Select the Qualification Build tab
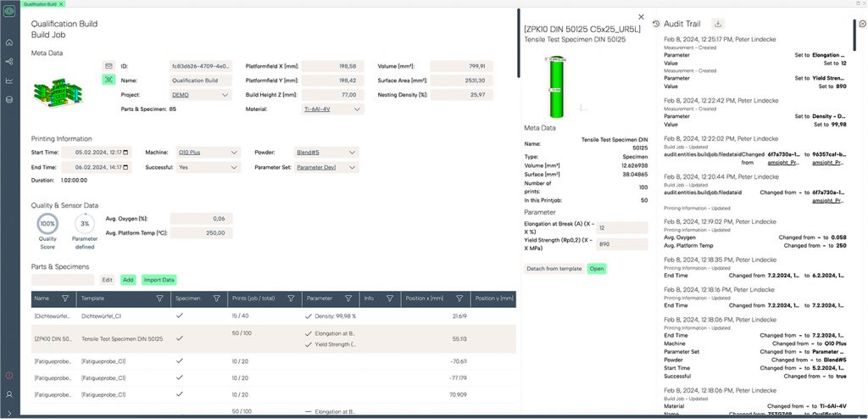Screen dimensions: 868x419 42,3
